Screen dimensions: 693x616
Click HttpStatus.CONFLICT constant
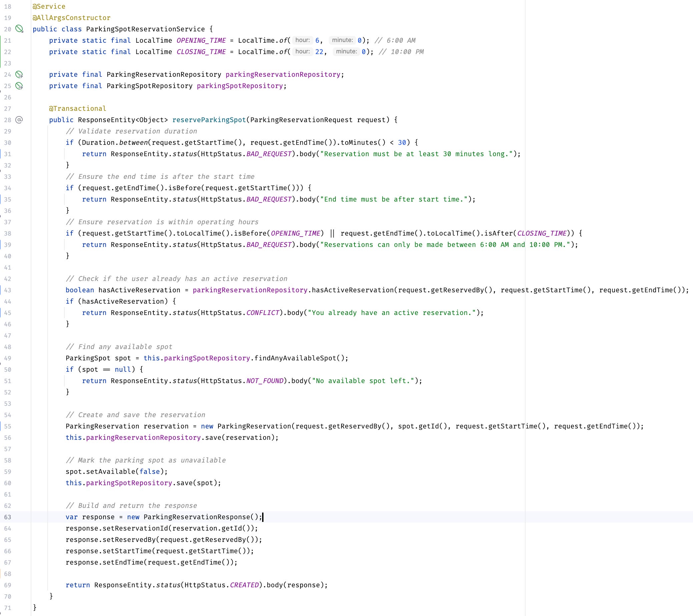262,313
